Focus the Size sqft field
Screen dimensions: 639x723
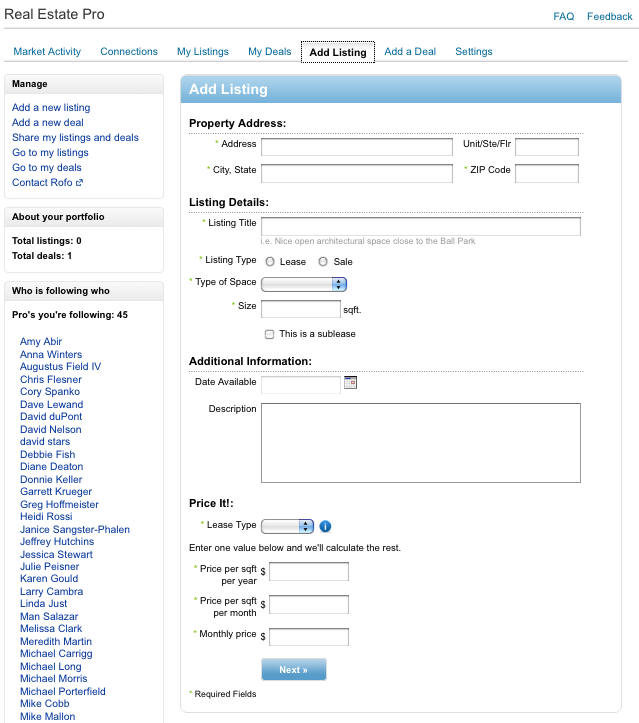tap(301, 309)
